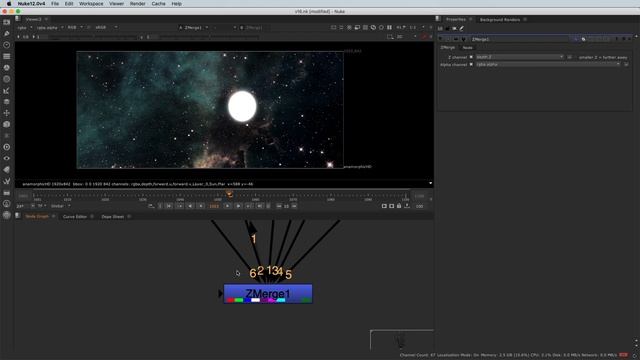Step forward one frame
Image resolution: width=640 pixels, height=360 pixels.
[228, 206]
